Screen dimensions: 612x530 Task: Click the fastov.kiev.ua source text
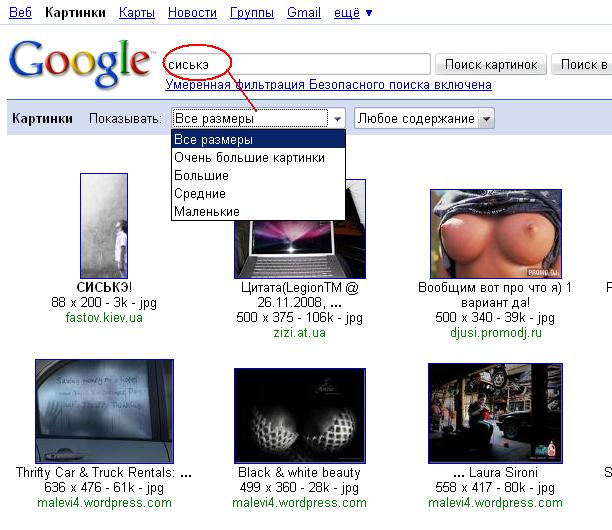(104, 317)
